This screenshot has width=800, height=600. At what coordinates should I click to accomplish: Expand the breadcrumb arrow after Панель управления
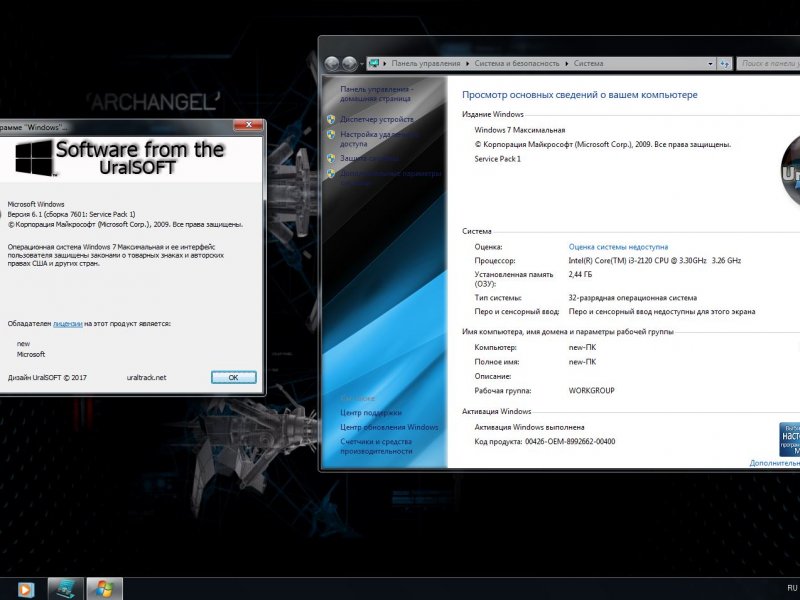(x=468, y=64)
